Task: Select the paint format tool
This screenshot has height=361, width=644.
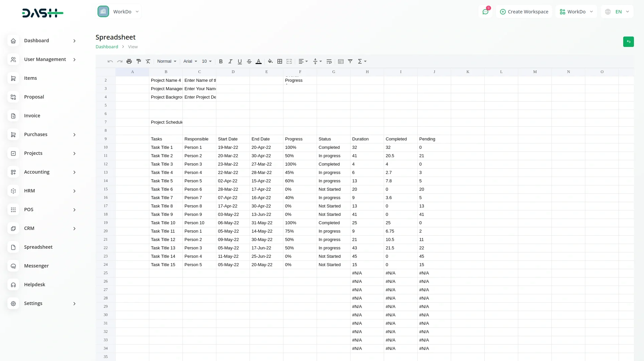Action: pos(139,61)
